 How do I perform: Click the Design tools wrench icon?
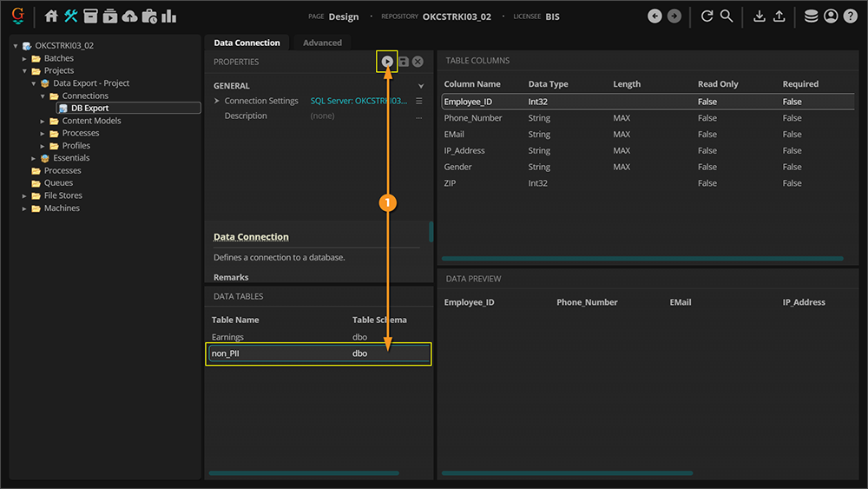(x=71, y=16)
